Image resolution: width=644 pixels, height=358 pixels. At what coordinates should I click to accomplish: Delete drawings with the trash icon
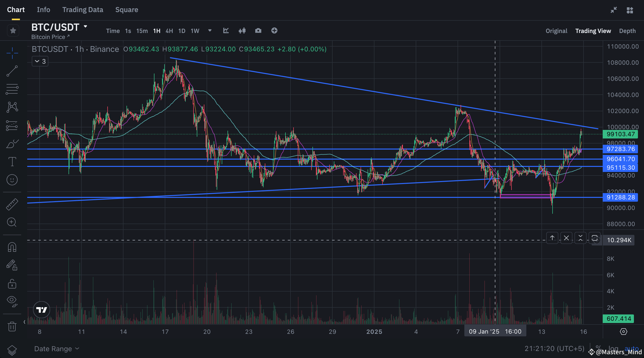coord(12,326)
